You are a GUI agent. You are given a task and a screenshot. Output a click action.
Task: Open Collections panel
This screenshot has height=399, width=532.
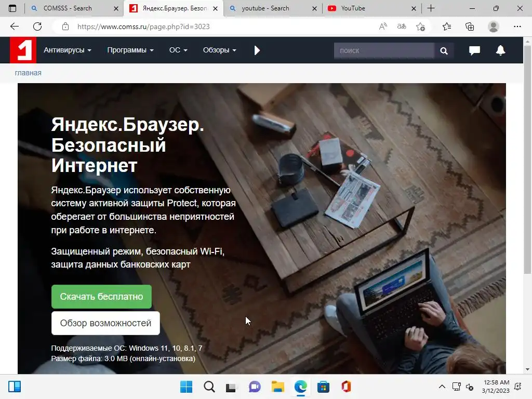click(x=470, y=26)
